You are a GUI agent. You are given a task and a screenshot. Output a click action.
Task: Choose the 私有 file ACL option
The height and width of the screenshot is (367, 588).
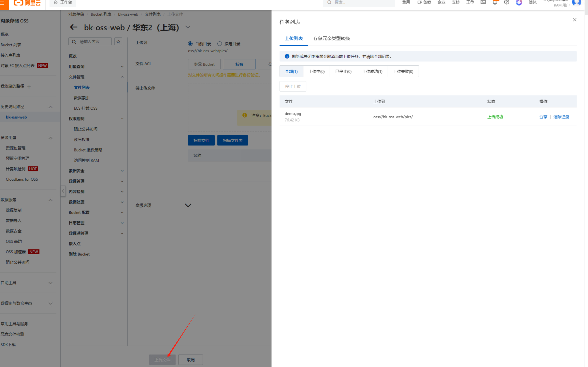[x=239, y=64]
